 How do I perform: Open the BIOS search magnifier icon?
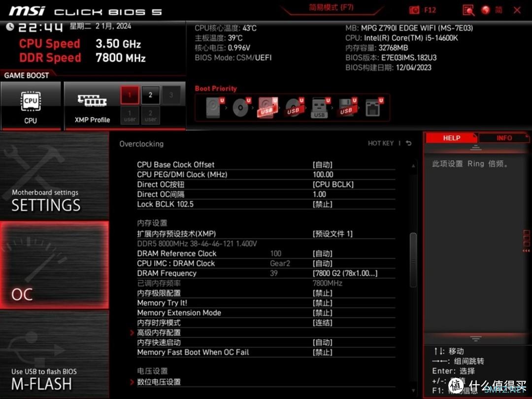click(x=468, y=10)
